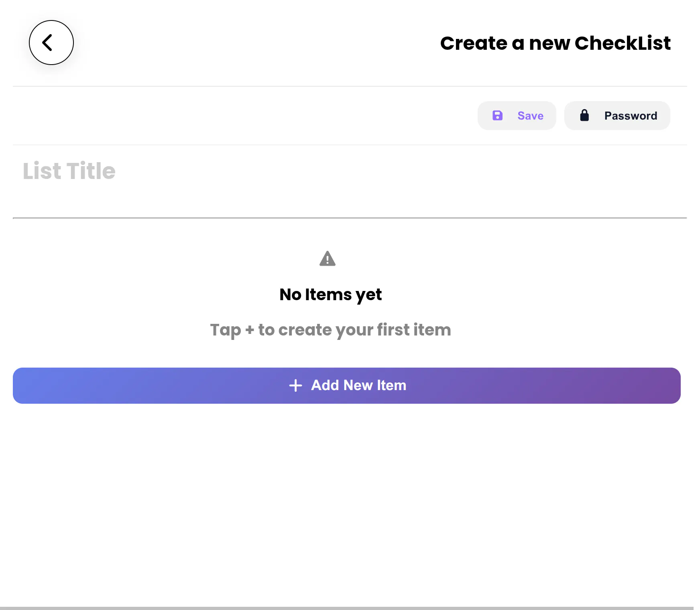The width and height of the screenshot is (700, 610).
Task: Save the checklist via the Save label
Action: click(x=530, y=116)
